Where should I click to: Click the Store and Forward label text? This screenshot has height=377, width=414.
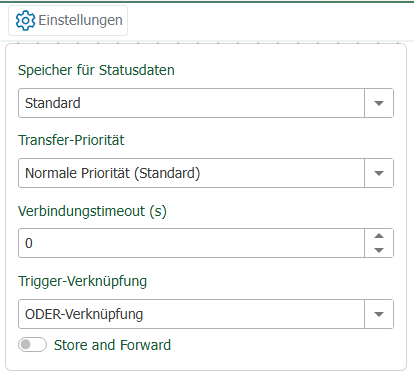(x=112, y=345)
